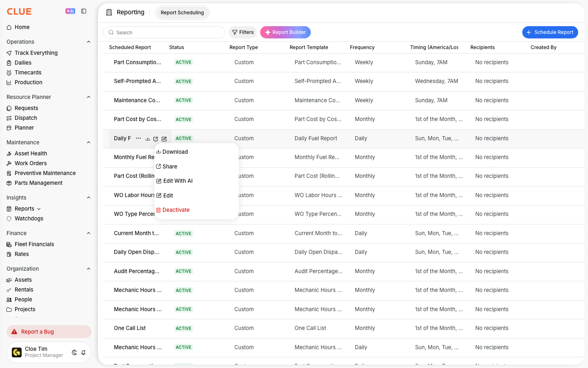Open the notifications bell icon

click(83, 352)
